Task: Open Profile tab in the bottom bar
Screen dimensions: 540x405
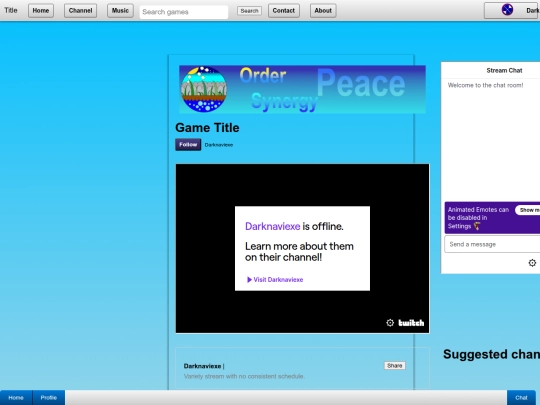Action: click(x=49, y=398)
